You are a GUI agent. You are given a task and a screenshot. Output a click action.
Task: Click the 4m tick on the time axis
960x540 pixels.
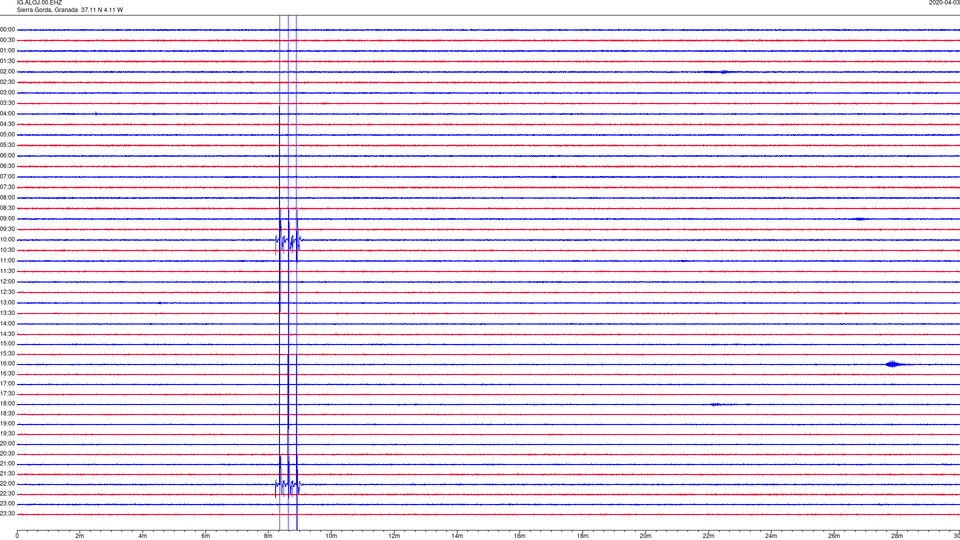coord(143,536)
